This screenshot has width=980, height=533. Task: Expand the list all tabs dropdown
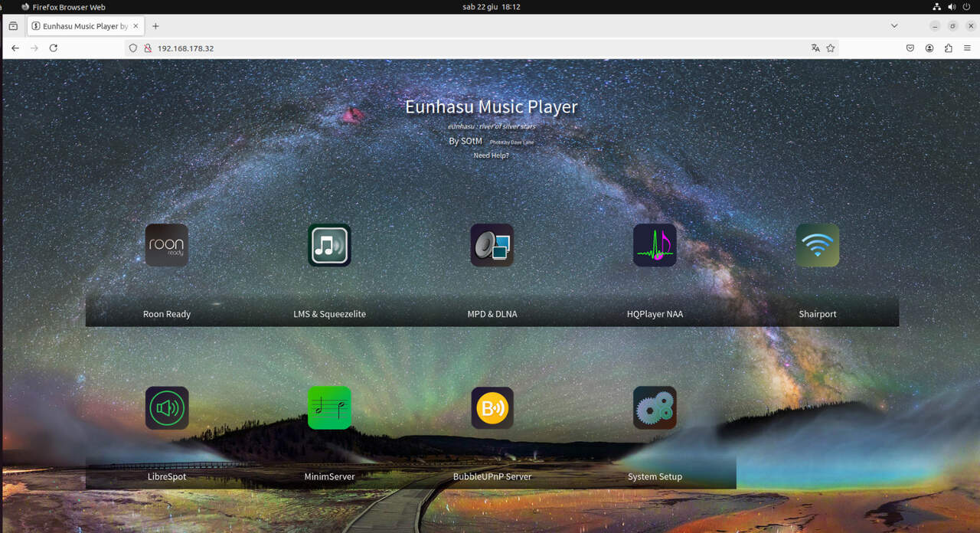[x=894, y=26]
